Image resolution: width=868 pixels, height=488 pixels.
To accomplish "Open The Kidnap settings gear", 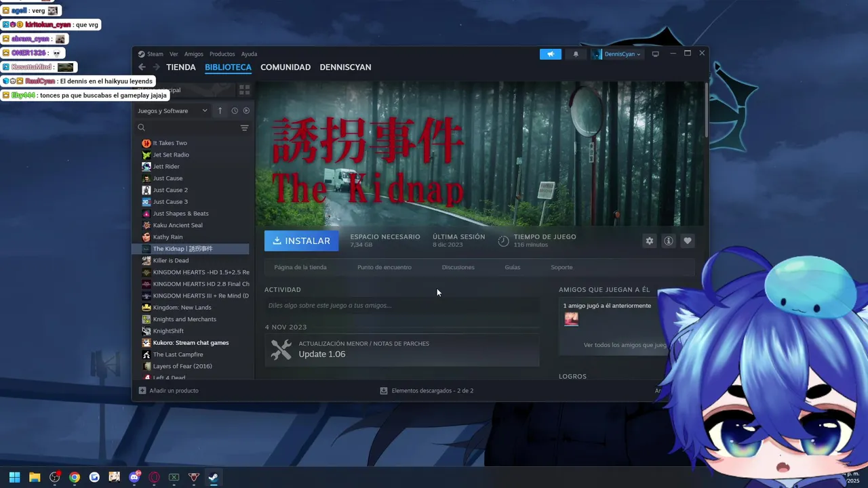I will (x=650, y=241).
